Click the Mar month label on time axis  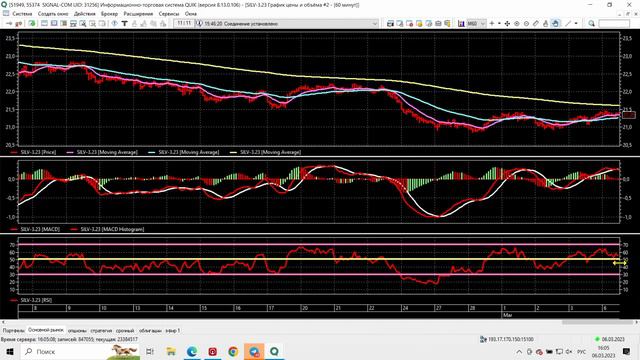pyautogui.click(x=507, y=315)
